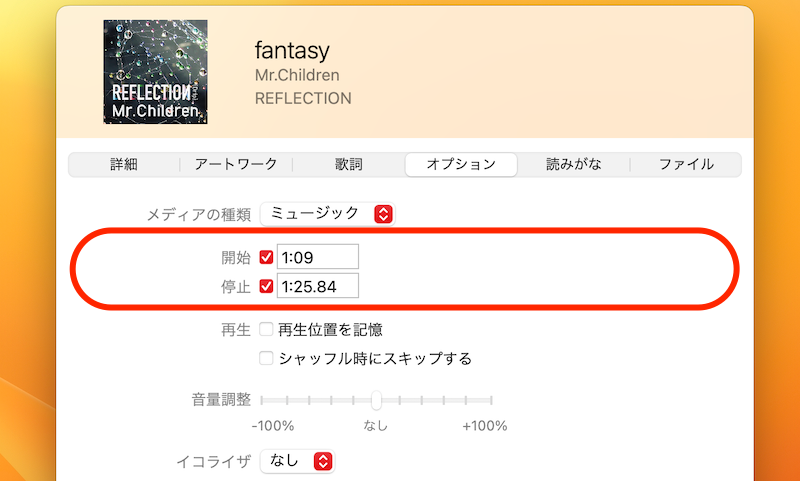The height and width of the screenshot is (481, 800).
Task: Select the 歌詞 tab
Action: [349, 164]
